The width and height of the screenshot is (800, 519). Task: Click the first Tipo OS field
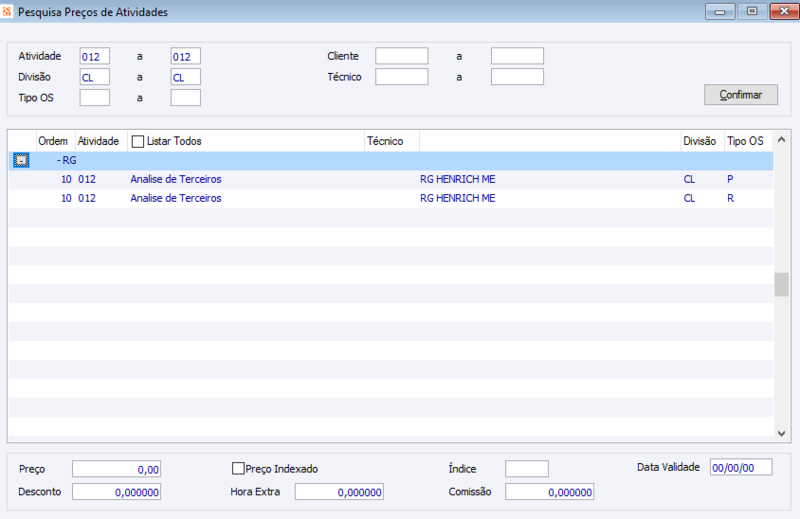pyautogui.click(x=94, y=97)
